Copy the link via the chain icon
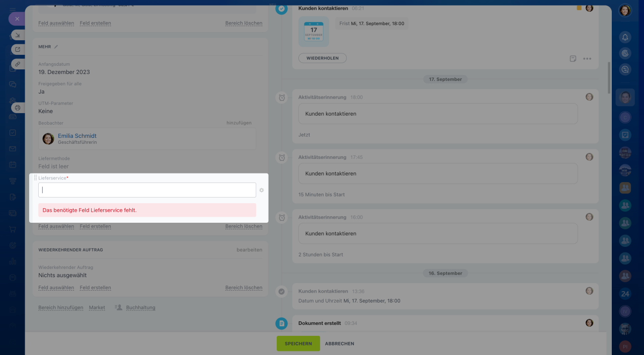 pos(18,64)
